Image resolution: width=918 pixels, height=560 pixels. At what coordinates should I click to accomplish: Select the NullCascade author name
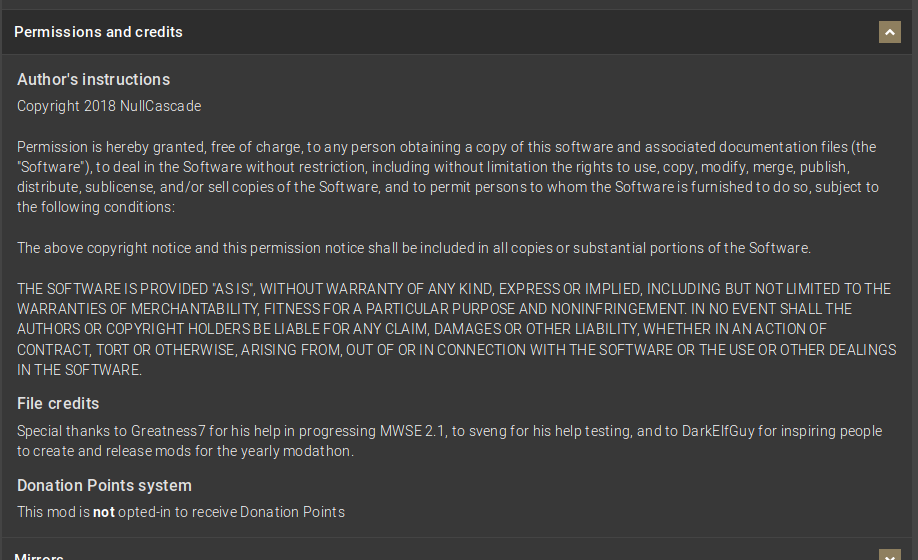click(x=160, y=106)
